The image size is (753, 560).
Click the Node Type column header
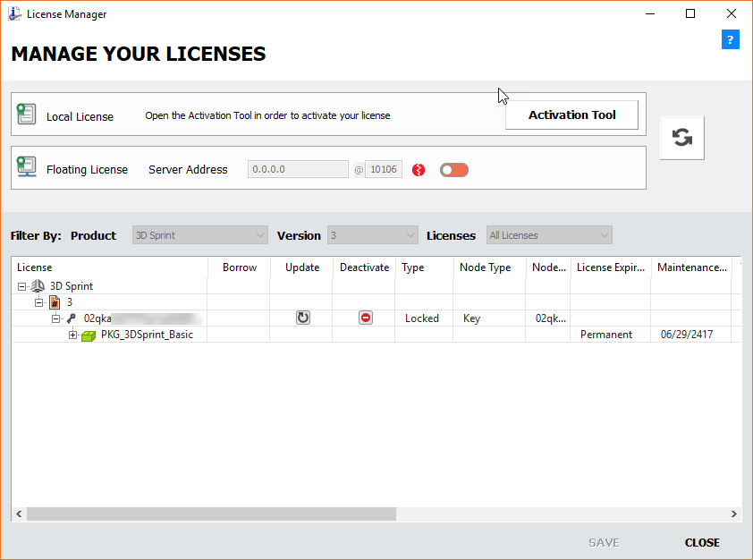pyautogui.click(x=485, y=267)
